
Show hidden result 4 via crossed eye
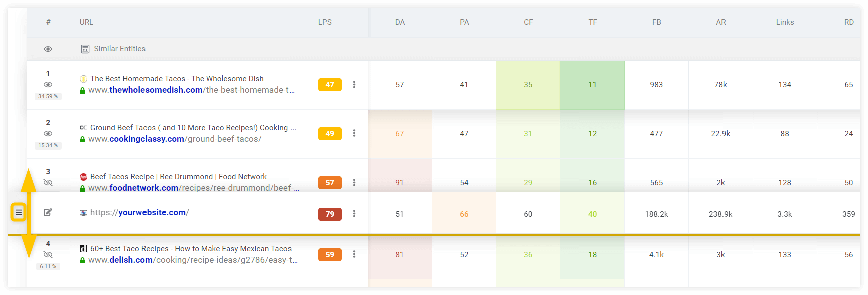(48, 255)
